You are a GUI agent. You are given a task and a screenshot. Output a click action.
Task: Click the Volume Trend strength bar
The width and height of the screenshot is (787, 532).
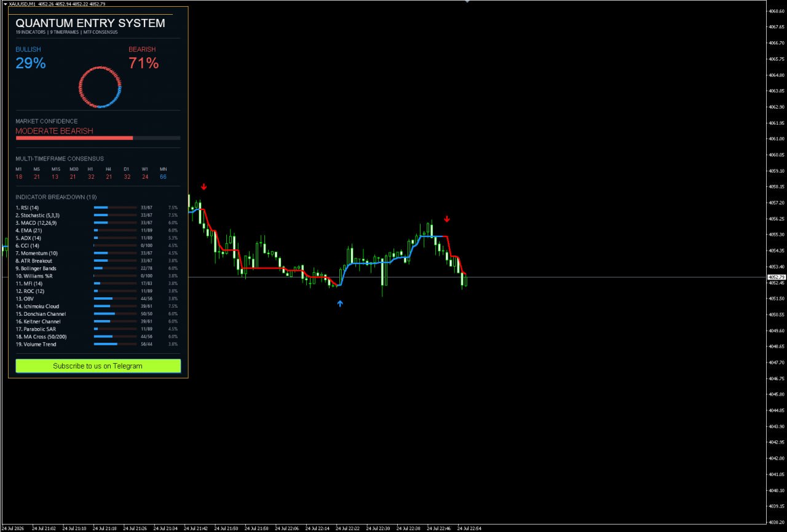click(115, 344)
